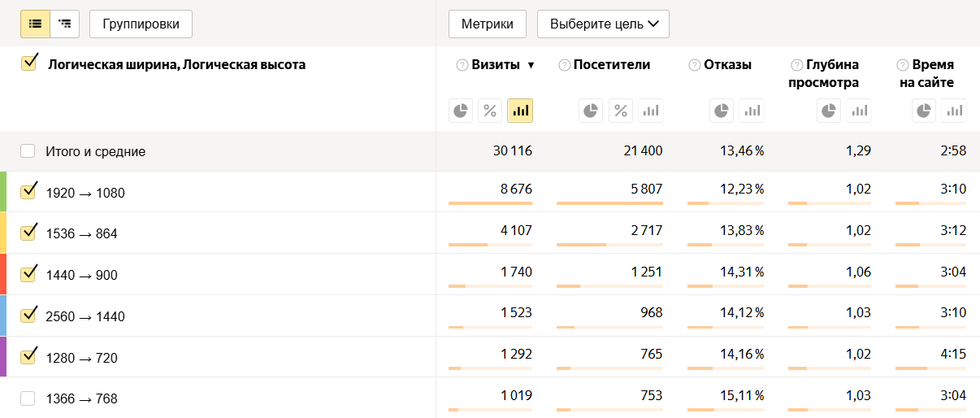
Task: Check the 1366 → 768 row
Action: pos(28,398)
